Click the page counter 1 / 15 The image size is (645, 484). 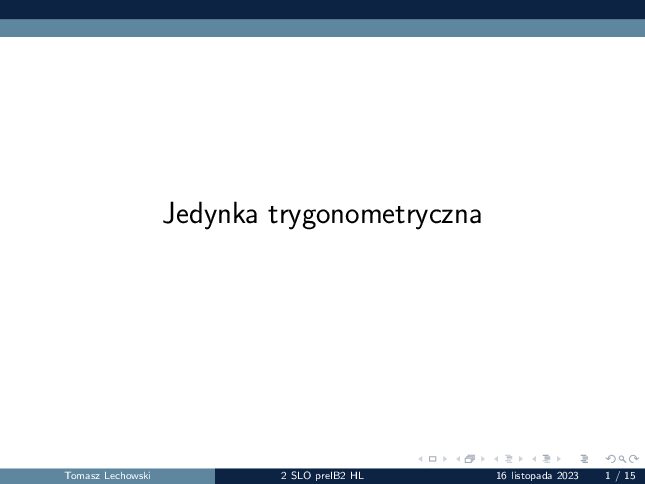pos(620,476)
